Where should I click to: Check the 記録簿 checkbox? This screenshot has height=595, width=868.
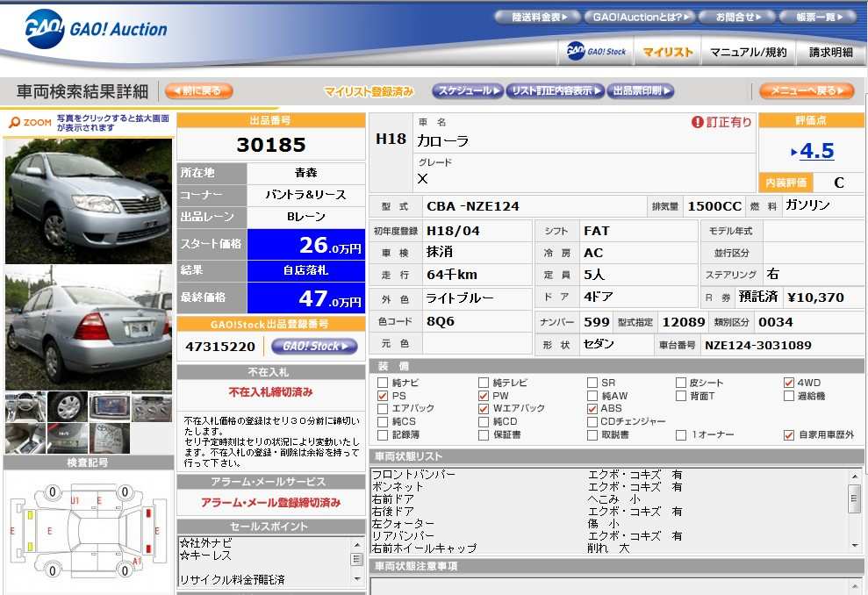pyautogui.click(x=383, y=435)
